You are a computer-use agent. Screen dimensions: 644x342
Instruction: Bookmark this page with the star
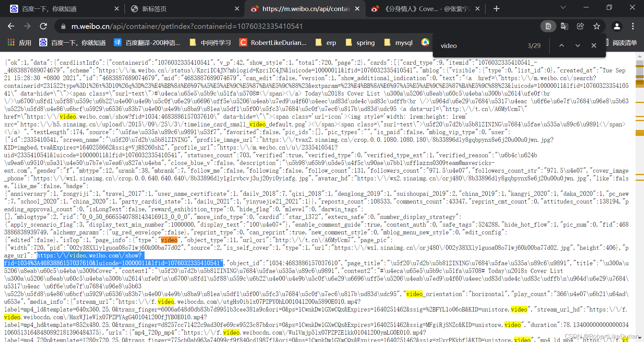pos(597,26)
